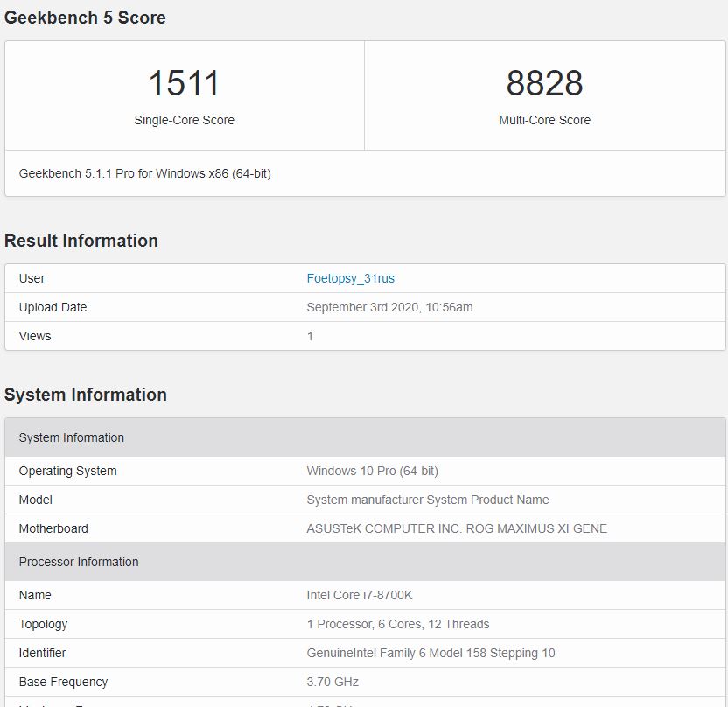728x707 pixels.
Task: Select System manufacturer System Product Name value
Action: click(x=428, y=500)
